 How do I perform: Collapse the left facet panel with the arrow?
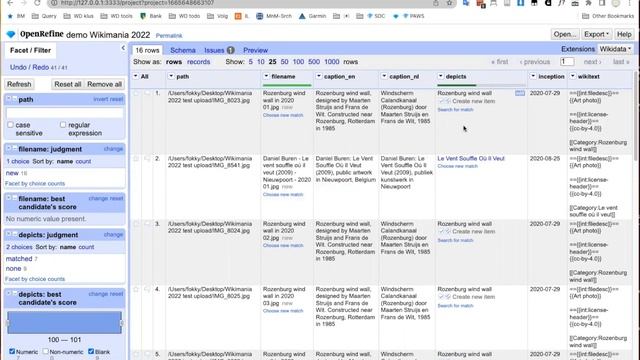coord(123,48)
